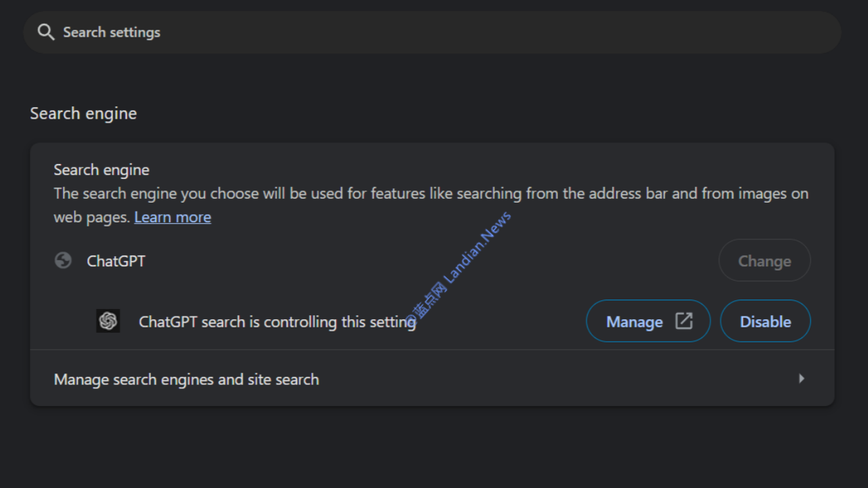This screenshot has width=868, height=488.
Task: Click the Search engine card title
Action: (x=102, y=169)
